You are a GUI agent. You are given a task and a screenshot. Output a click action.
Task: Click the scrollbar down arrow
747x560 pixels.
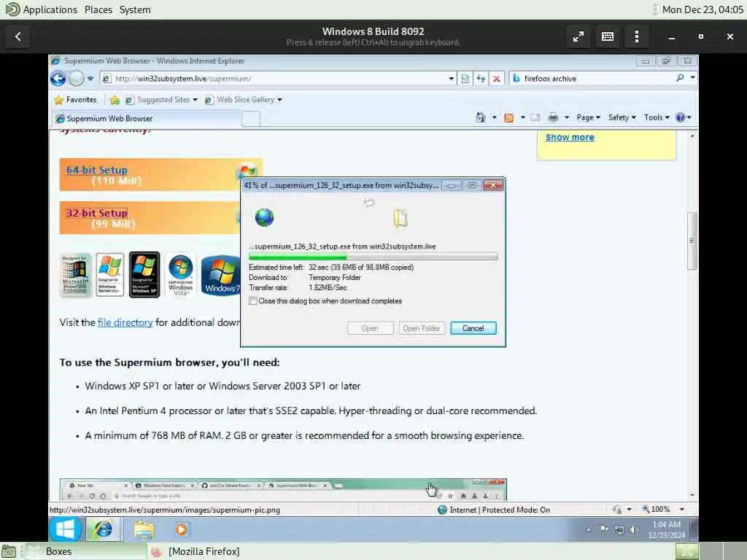[x=692, y=496]
